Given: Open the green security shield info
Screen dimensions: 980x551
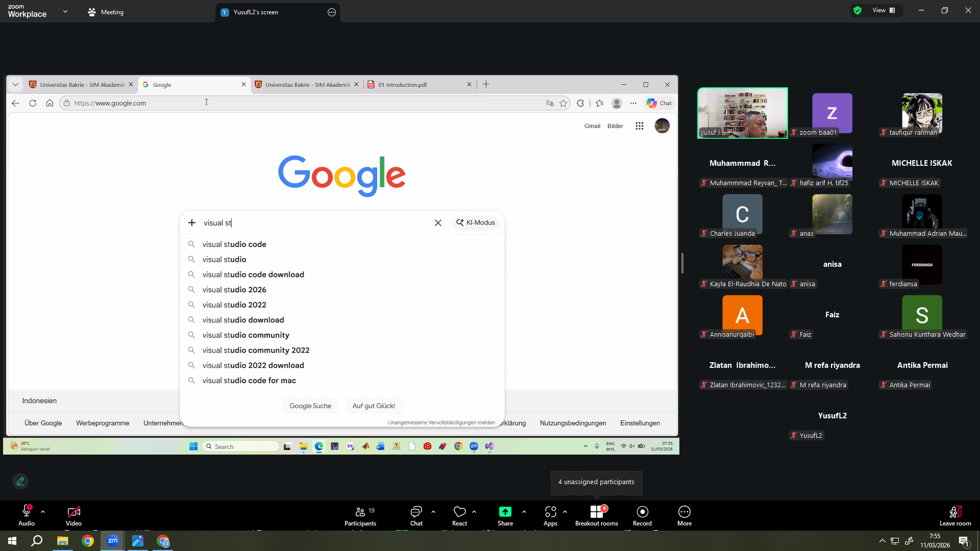Looking at the screenshot, I should click(x=857, y=10).
